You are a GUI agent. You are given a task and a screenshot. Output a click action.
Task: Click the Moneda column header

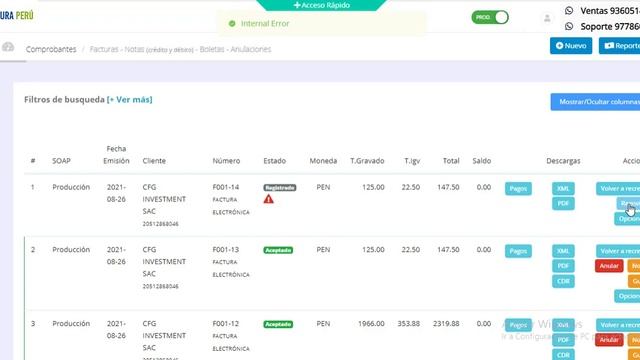click(323, 161)
